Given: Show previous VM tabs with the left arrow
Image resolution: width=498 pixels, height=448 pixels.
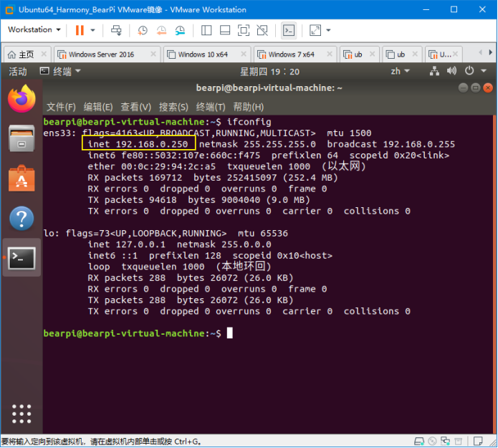Looking at the screenshot, I should 480,52.
